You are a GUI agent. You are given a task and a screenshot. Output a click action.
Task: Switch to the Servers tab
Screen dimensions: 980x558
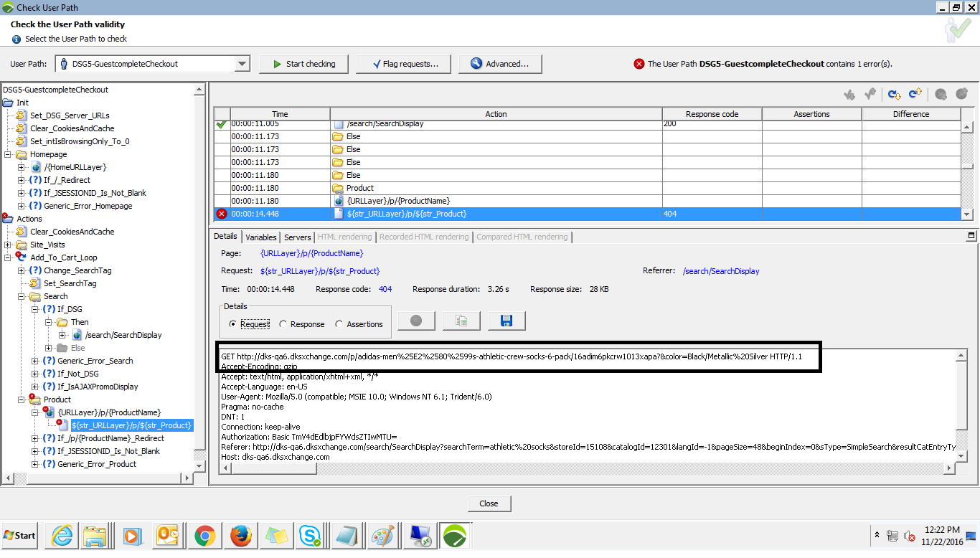coord(297,237)
